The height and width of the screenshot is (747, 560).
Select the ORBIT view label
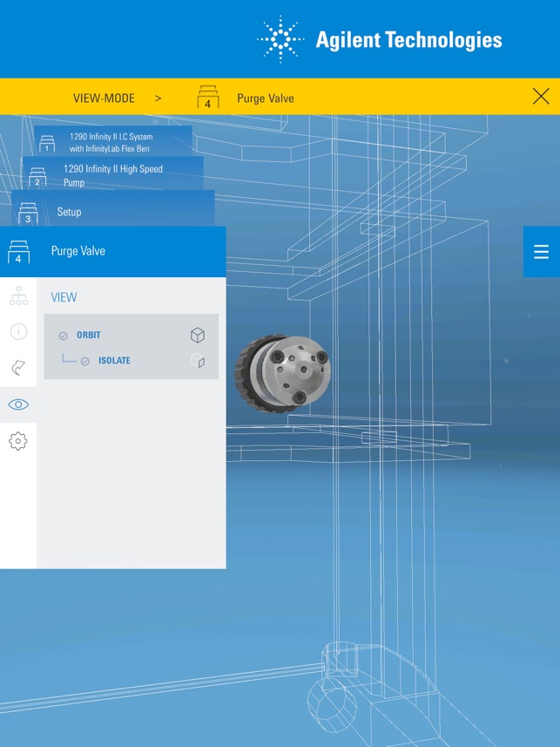coord(89,335)
